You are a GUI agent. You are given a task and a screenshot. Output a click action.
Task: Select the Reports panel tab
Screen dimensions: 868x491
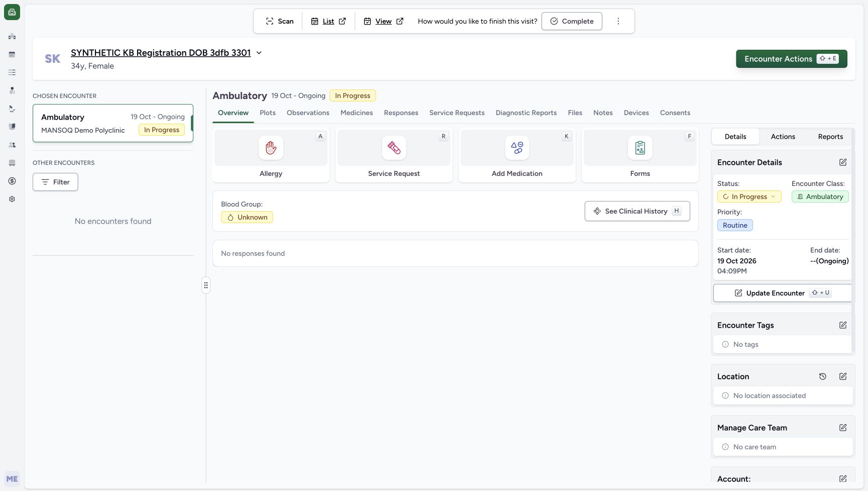pos(830,137)
